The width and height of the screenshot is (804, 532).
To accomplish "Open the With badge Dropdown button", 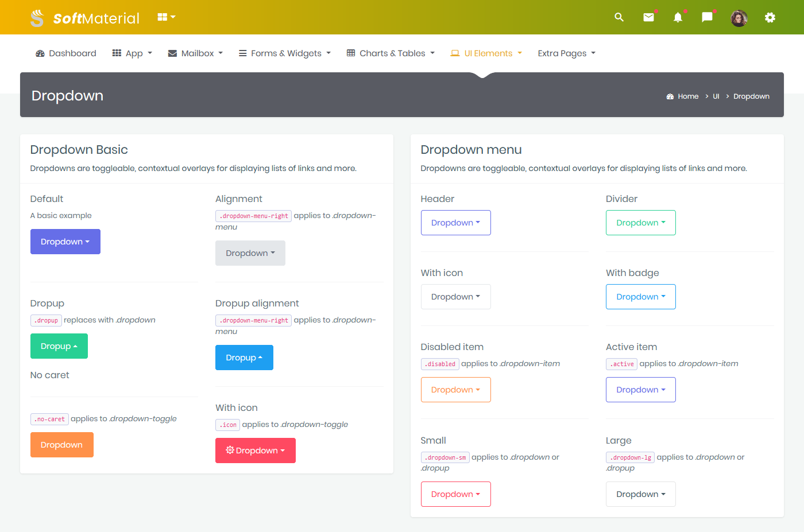I will pyautogui.click(x=640, y=297).
